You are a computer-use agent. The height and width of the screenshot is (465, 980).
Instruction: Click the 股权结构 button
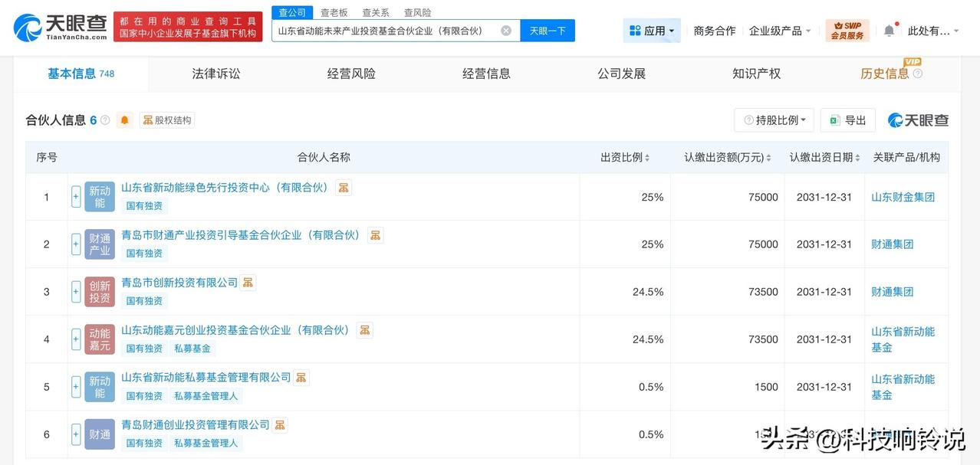pyautogui.click(x=167, y=120)
